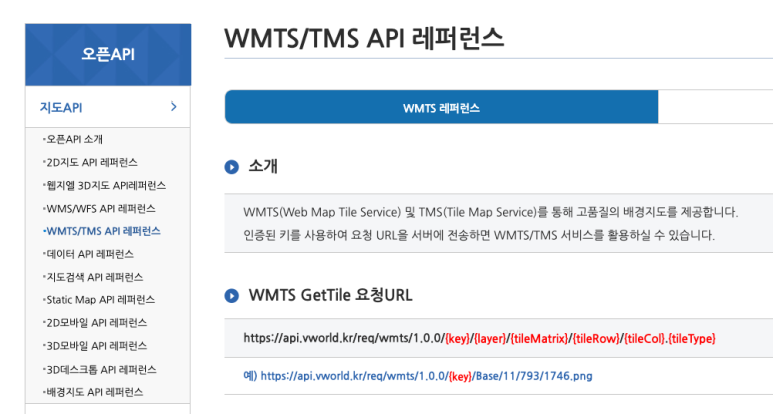This screenshot has width=773, height=414.
Task: Open the 지도API sidebar section
Action: click(108, 107)
